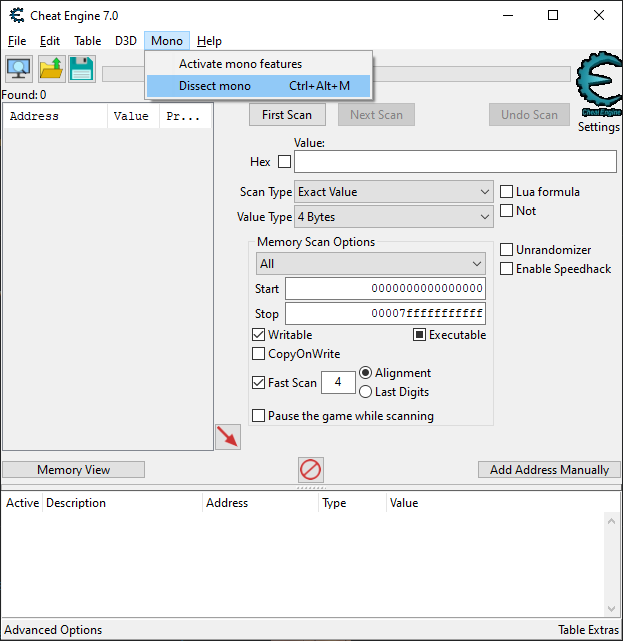Screen dimensions: 623x641
Task: Open the File menu
Action: pyautogui.click(x=17, y=41)
